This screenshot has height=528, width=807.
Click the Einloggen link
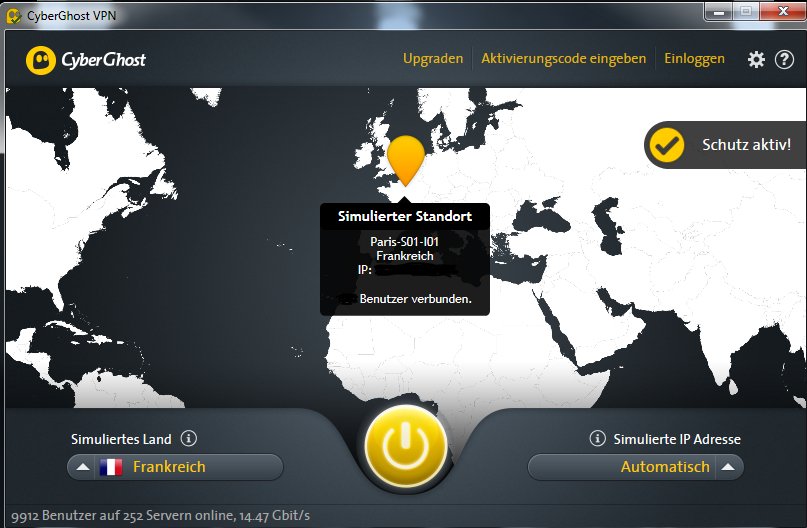coord(694,59)
